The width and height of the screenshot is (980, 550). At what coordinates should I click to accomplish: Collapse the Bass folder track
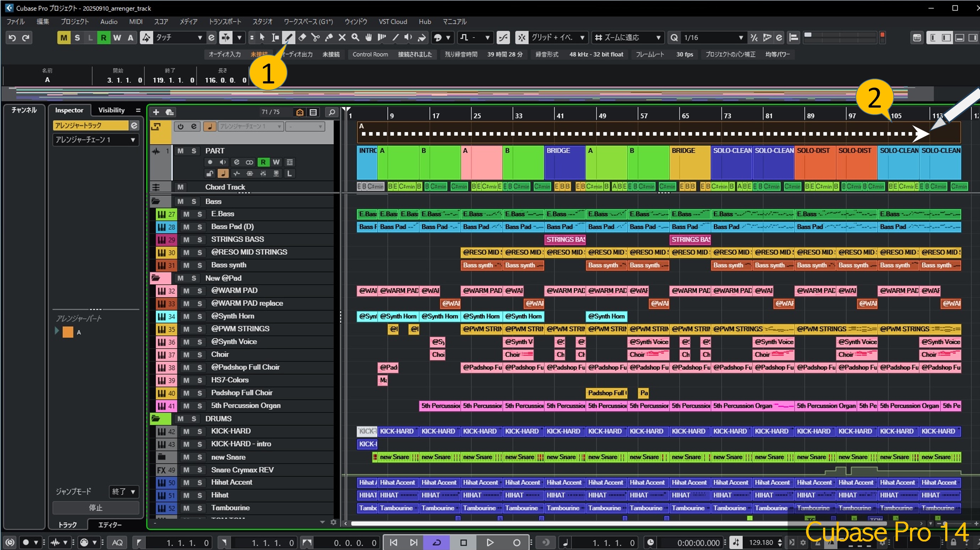click(155, 201)
